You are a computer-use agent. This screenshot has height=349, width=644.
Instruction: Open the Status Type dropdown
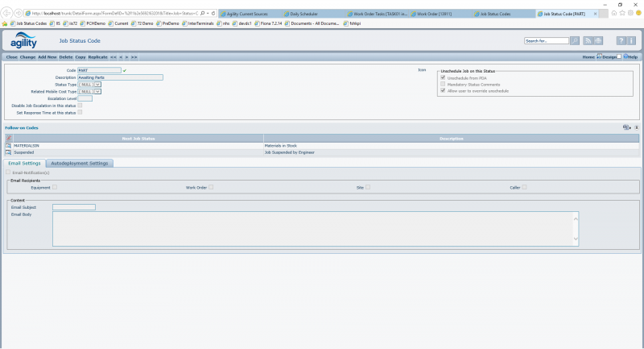pyautogui.click(x=97, y=84)
